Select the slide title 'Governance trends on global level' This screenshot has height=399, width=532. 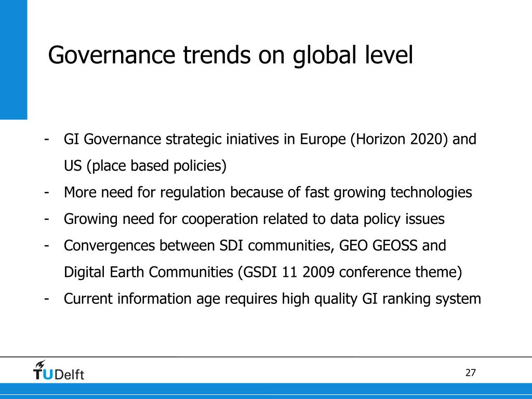tap(230, 55)
